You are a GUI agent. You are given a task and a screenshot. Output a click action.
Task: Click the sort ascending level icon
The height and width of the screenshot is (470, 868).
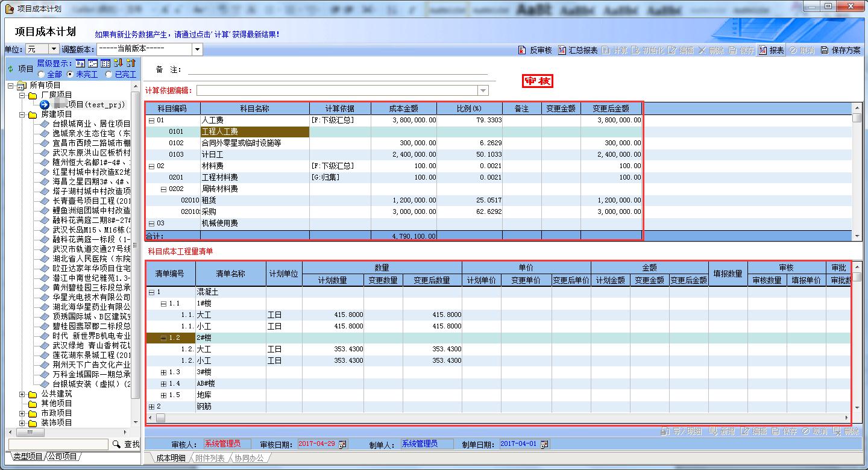coord(131,63)
